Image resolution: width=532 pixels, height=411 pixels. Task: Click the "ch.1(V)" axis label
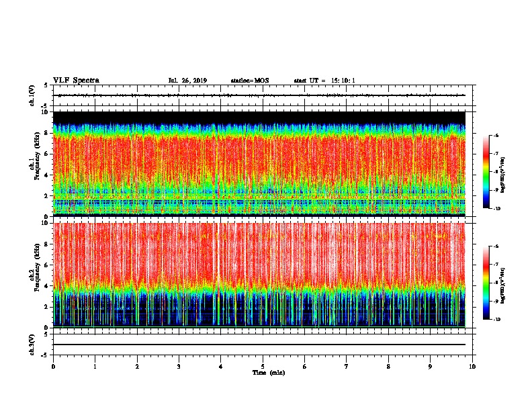click(x=32, y=95)
